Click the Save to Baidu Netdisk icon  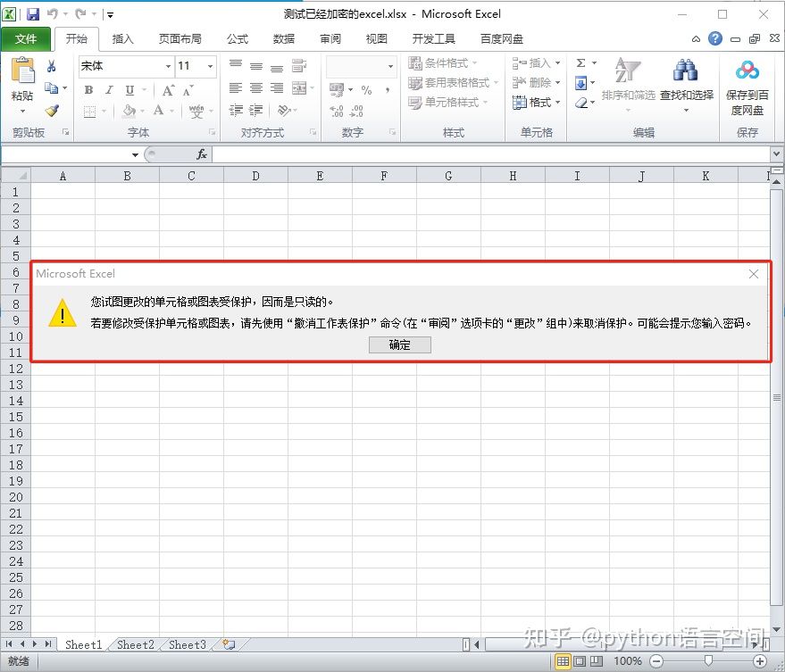point(747,70)
